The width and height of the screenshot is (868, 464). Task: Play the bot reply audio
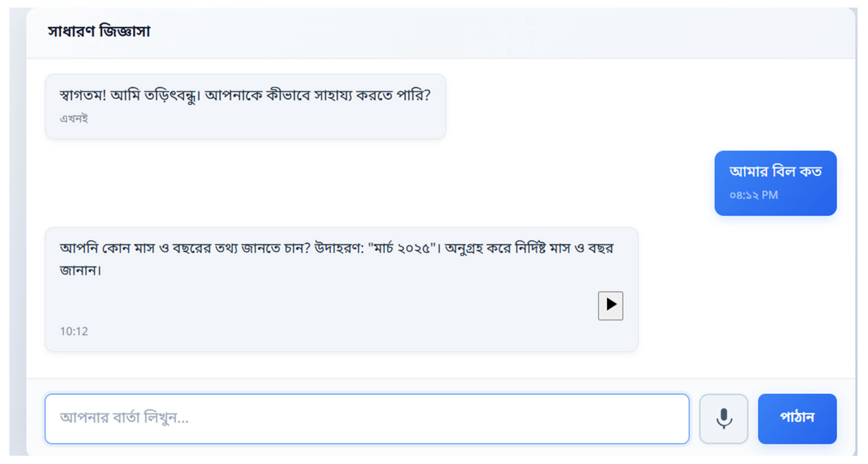[x=610, y=306]
